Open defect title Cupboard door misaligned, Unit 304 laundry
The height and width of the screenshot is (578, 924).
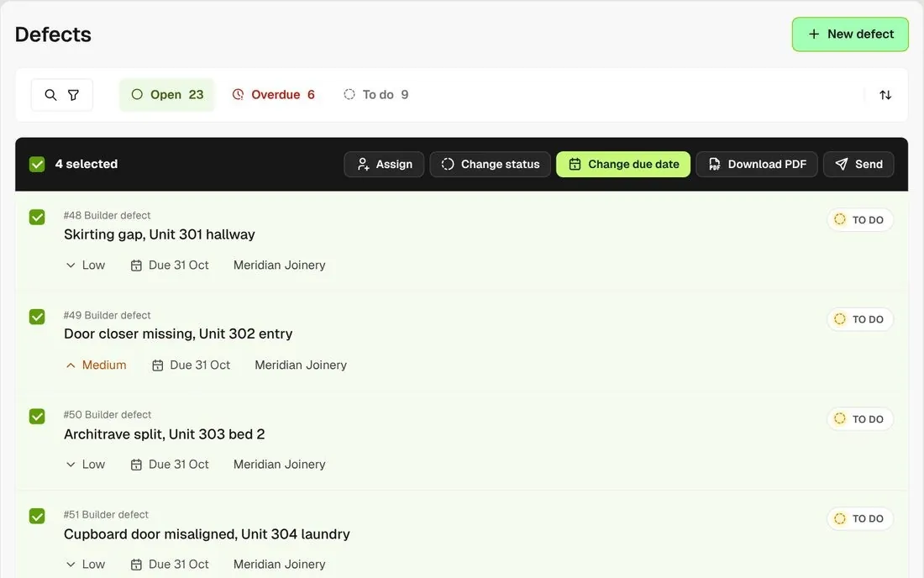tap(207, 534)
